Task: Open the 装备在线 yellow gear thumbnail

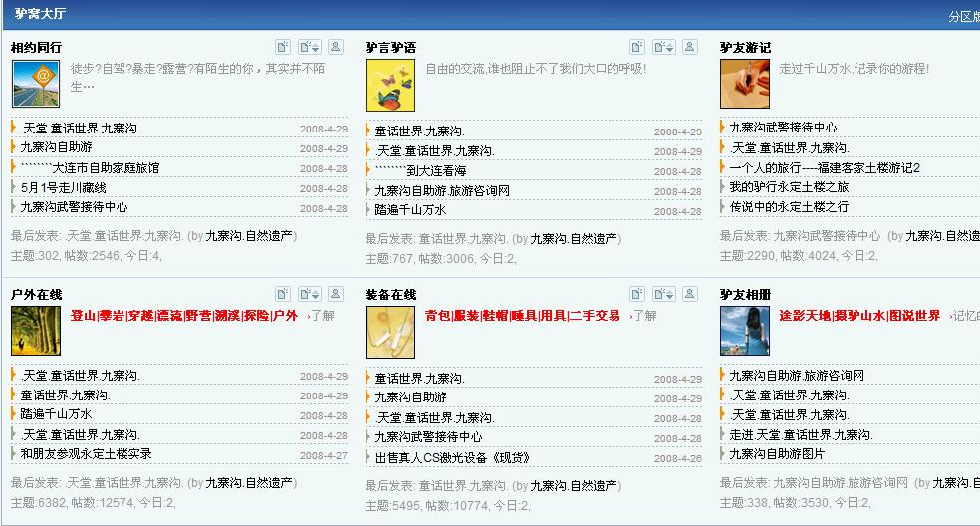Action: [390, 332]
